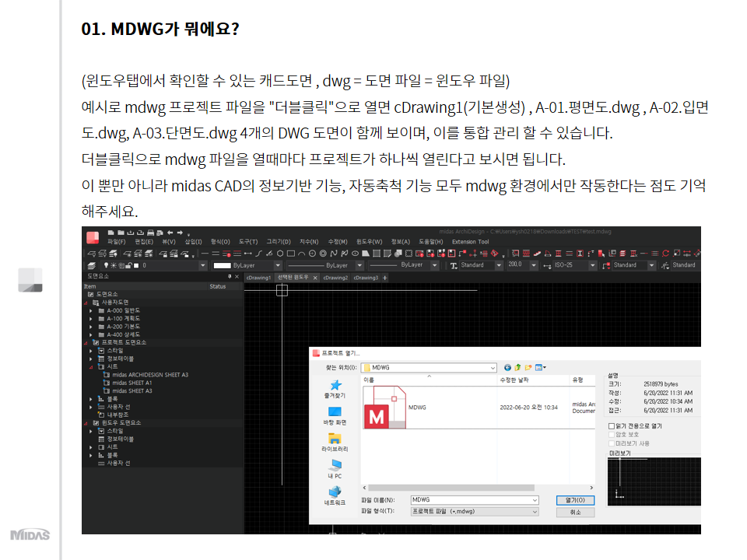
Task: Add a new drawing tab with plus button
Action: tap(384, 278)
